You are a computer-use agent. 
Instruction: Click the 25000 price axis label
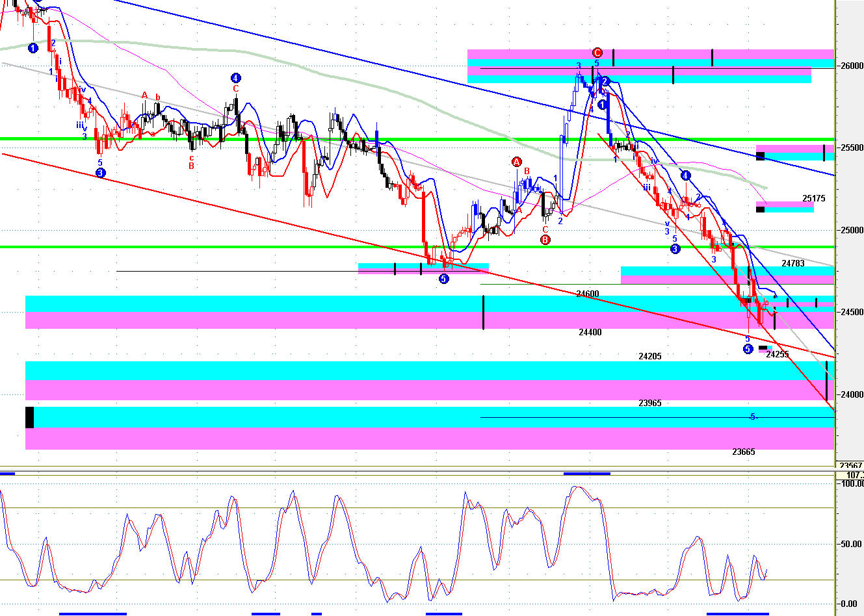[x=852, y=230]
